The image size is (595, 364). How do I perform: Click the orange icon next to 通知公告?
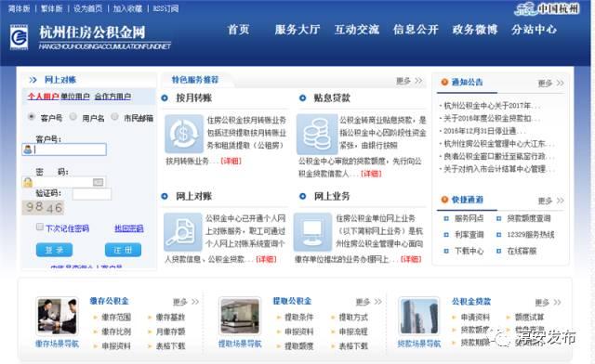pyautogui.click(x=444, y=82)
